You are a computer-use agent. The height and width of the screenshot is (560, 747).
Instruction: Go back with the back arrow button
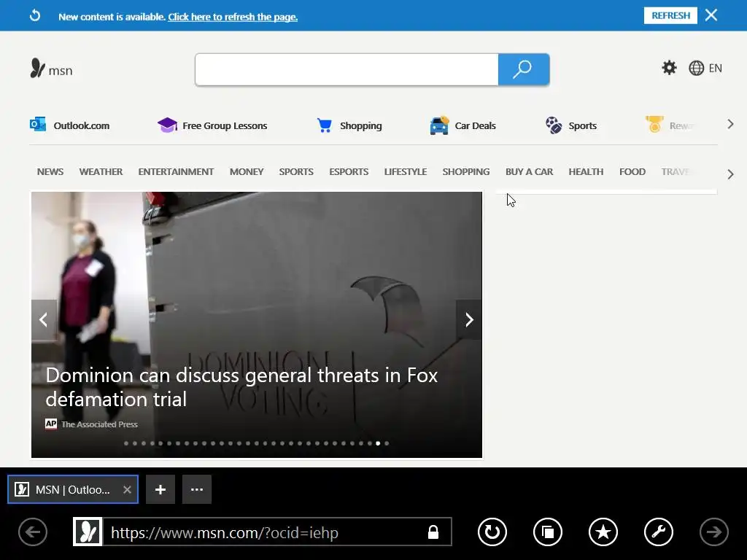[33, 532]
